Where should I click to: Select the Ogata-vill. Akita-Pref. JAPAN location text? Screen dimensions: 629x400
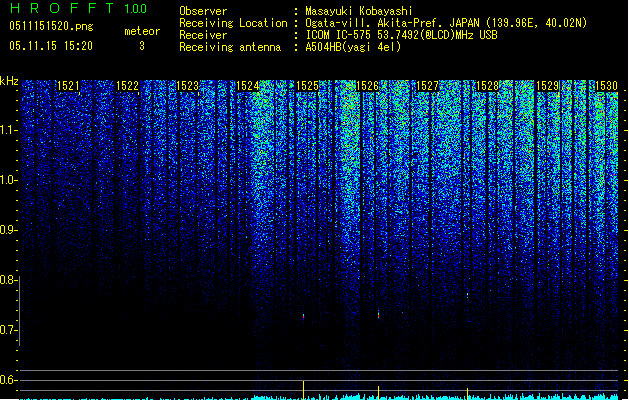pos(446,23)
